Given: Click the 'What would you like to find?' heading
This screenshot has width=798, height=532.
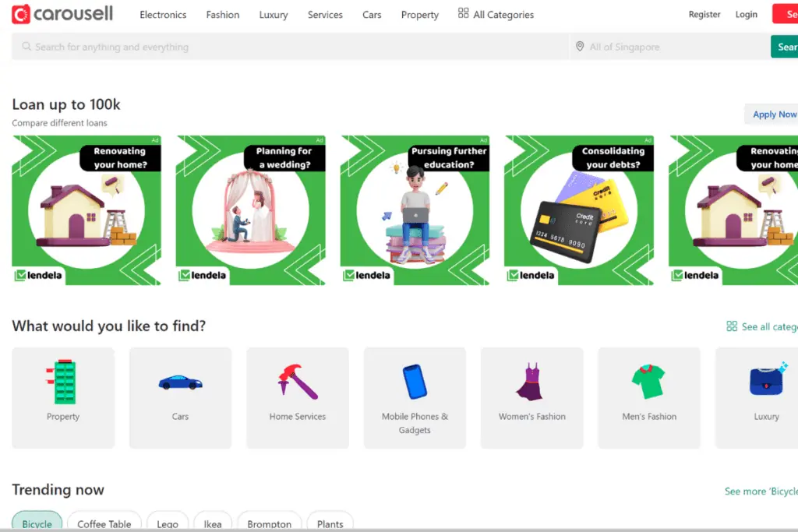Looking at the screenshot, I should click(x=109, y=326).
